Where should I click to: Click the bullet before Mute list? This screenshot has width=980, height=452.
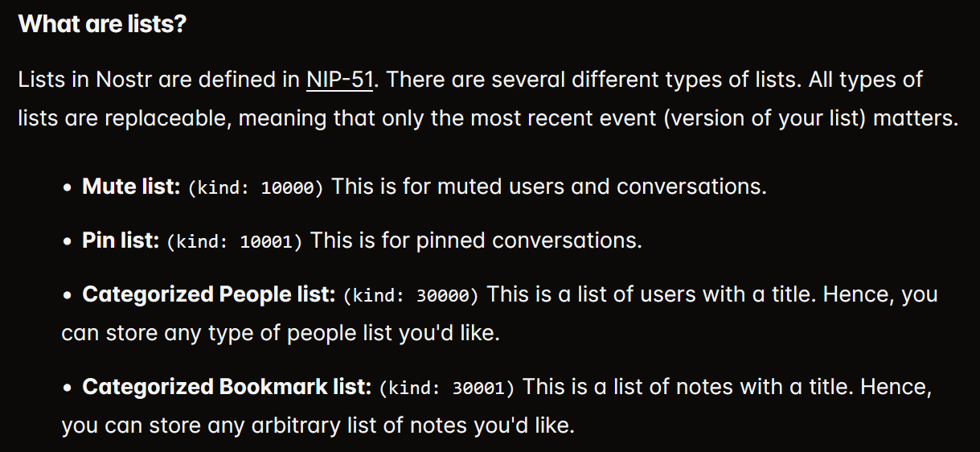tap(68, 187)
